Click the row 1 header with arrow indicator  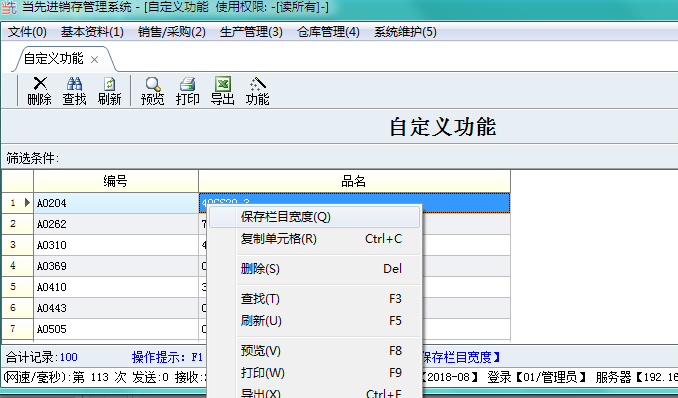(17, 203)
